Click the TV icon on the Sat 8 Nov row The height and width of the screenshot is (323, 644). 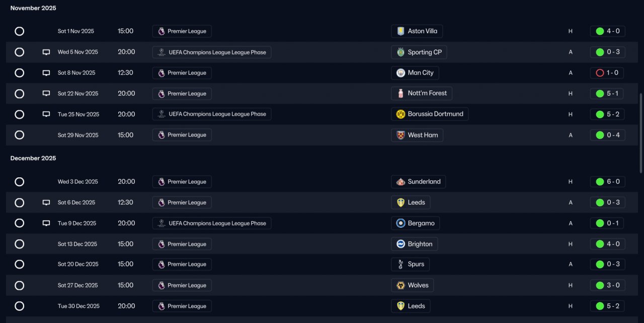click(46, 73)
